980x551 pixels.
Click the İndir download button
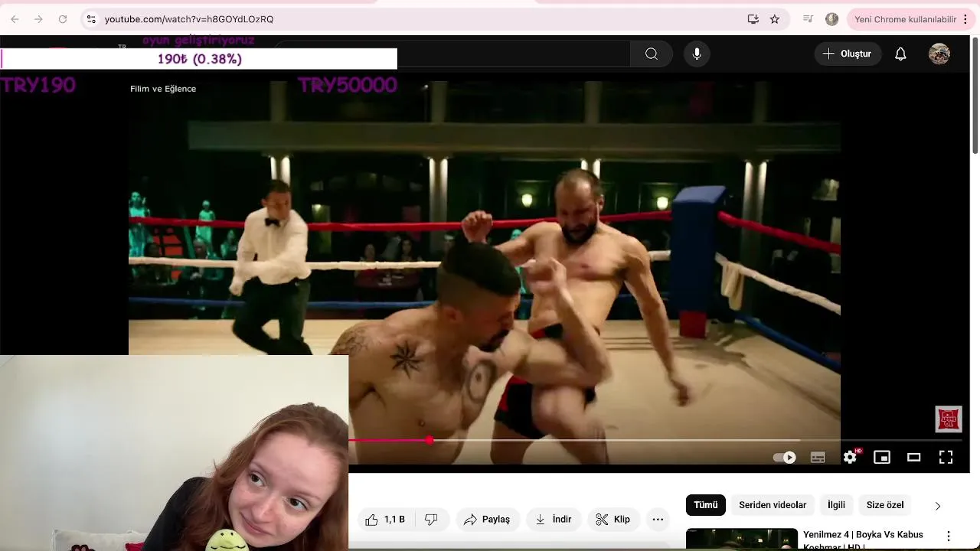(x=554, y=520)
